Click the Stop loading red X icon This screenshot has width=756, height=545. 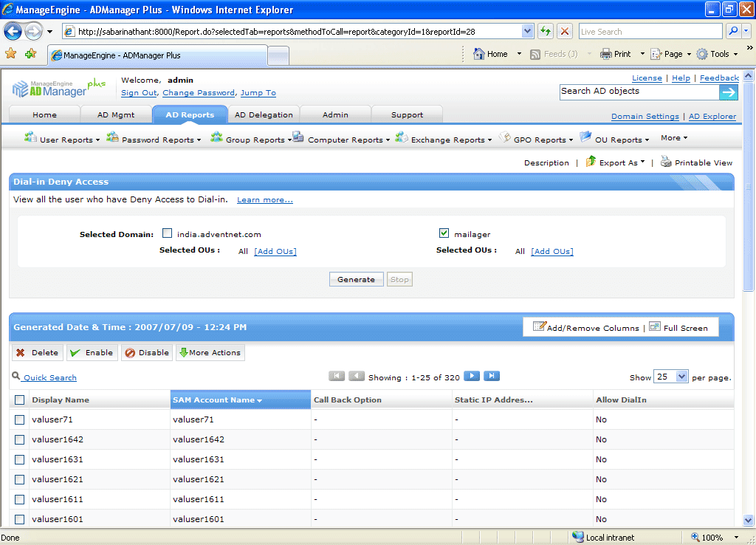565,31
